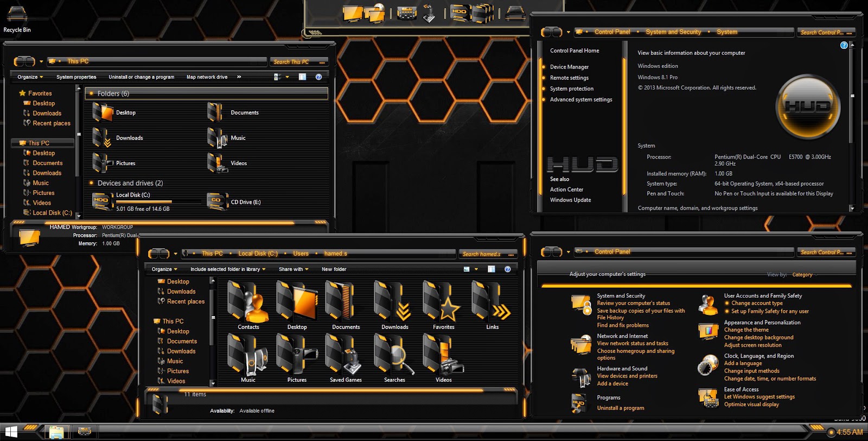Click Map network drive toolbar item
Viewport: 868px width, 441px height.
pyautogui.click(x=207, y=77)
